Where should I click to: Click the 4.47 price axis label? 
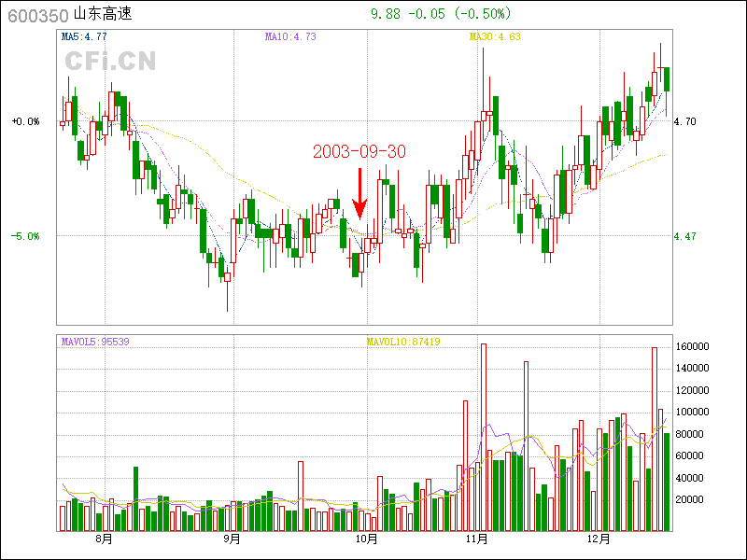[684, 237]
